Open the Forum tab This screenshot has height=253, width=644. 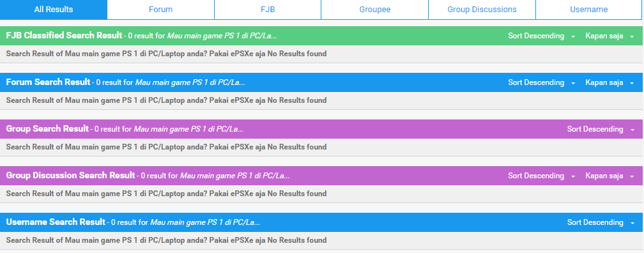(x=160, y=10)
